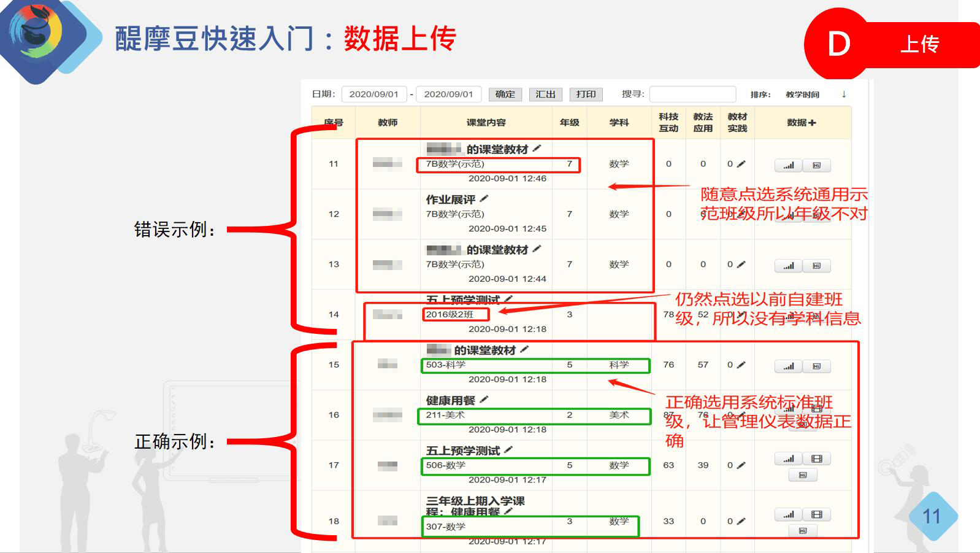Open bar chart data for row 18

789,514
